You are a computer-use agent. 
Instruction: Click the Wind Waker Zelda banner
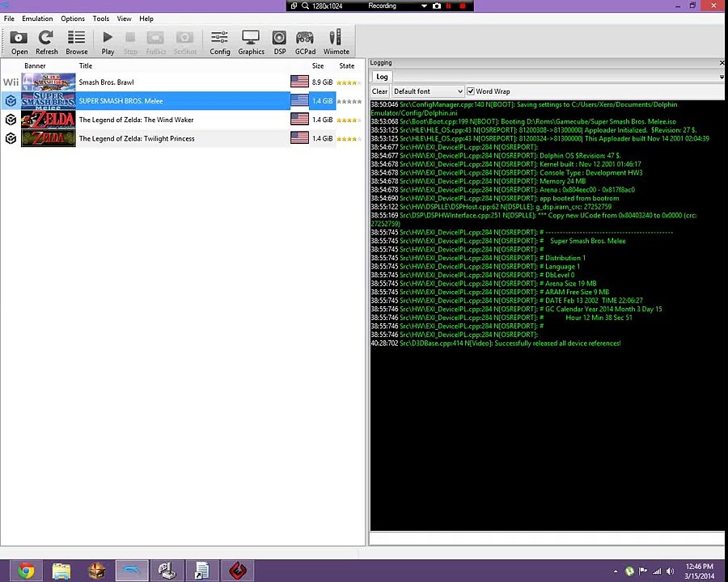[49, 120]
